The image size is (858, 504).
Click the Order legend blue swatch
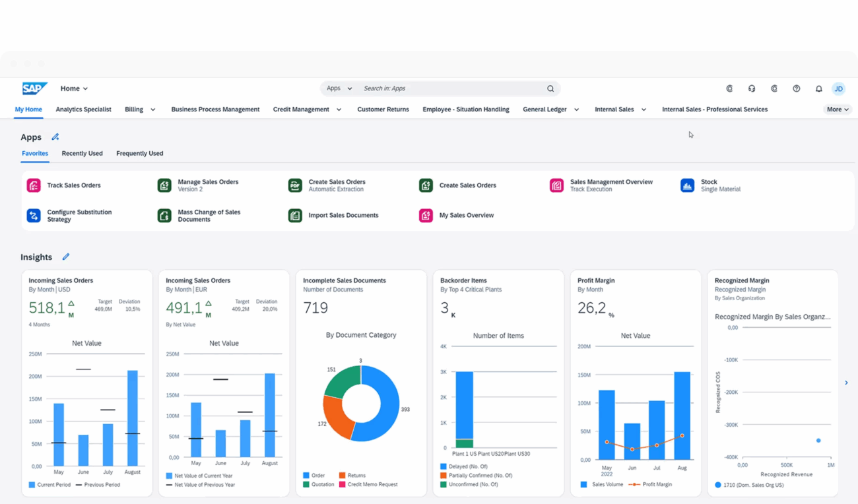pos(306,475)
